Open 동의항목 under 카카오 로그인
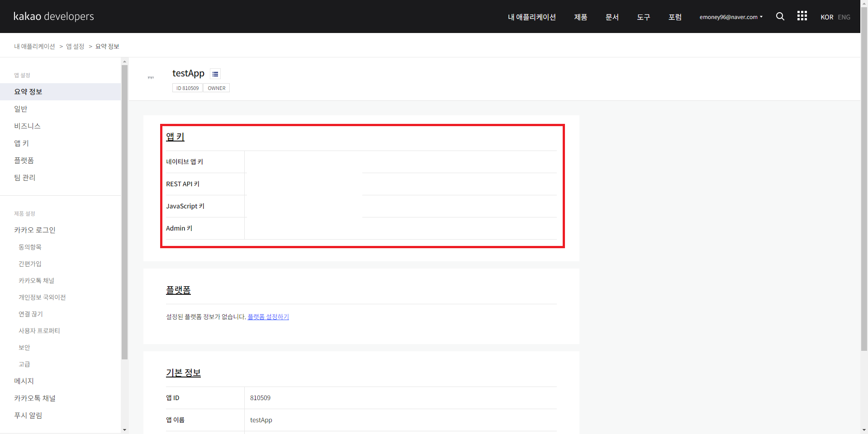Viewport: 868px width, 434px height. click(30, 247)
